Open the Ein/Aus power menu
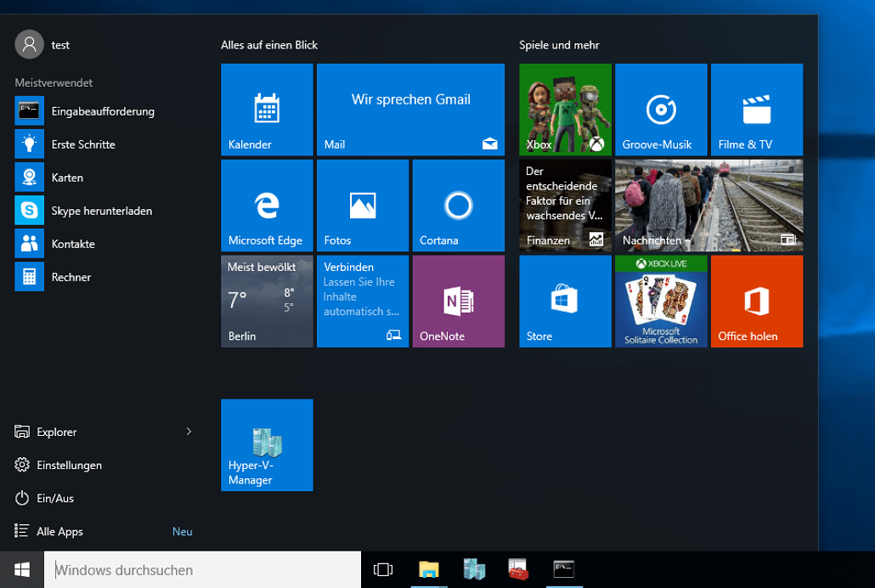The image size is (875, 588). [55, 499]
